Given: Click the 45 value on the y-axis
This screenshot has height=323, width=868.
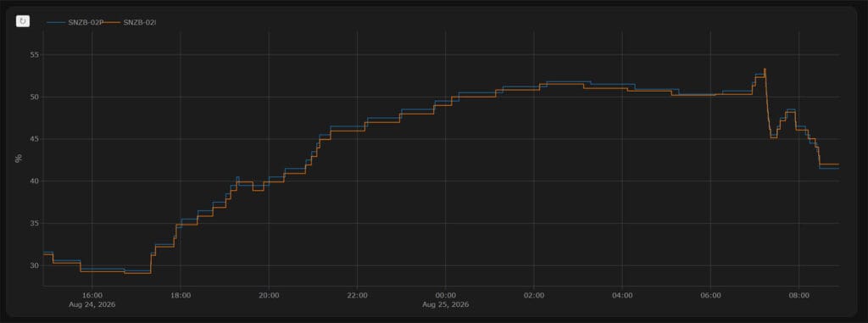Looking at the screenshot, I should tap(34, 139).
